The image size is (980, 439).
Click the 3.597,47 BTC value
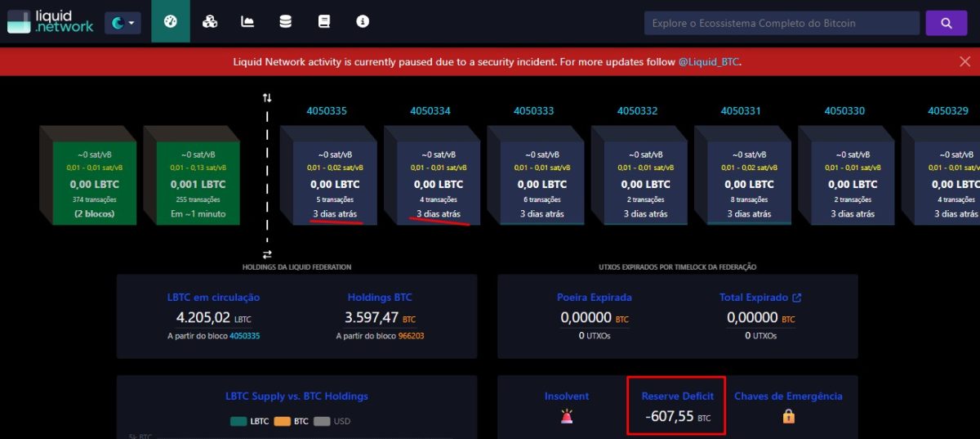coord(380,317)
